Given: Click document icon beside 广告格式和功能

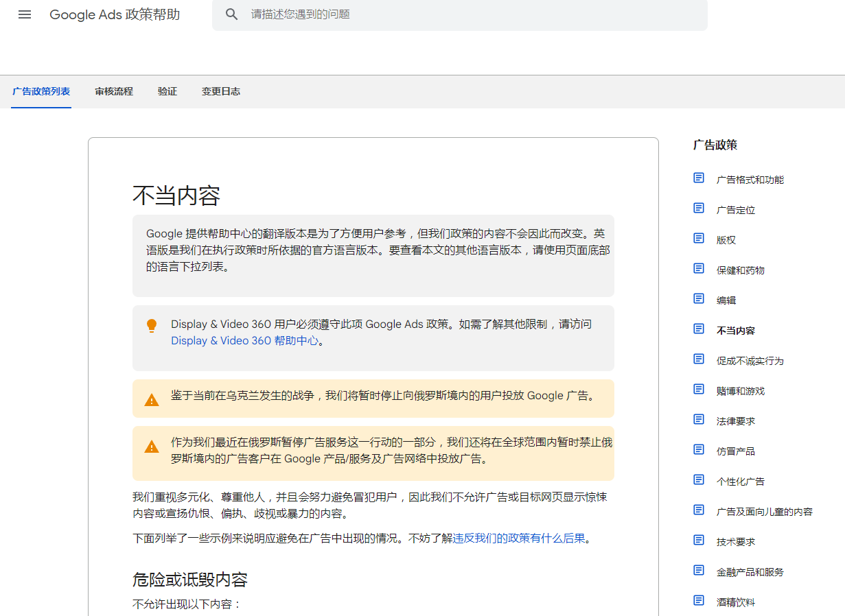Looking at the screenshot, I should 699,178.
